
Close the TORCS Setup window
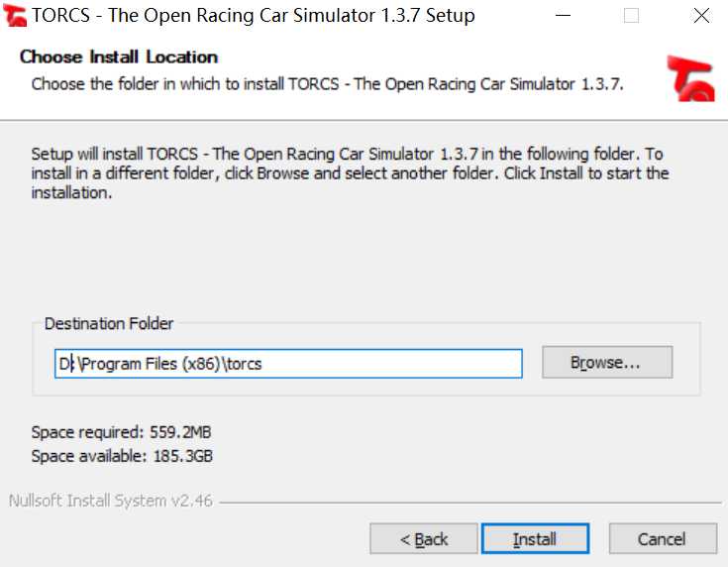[x=701, y=15]
